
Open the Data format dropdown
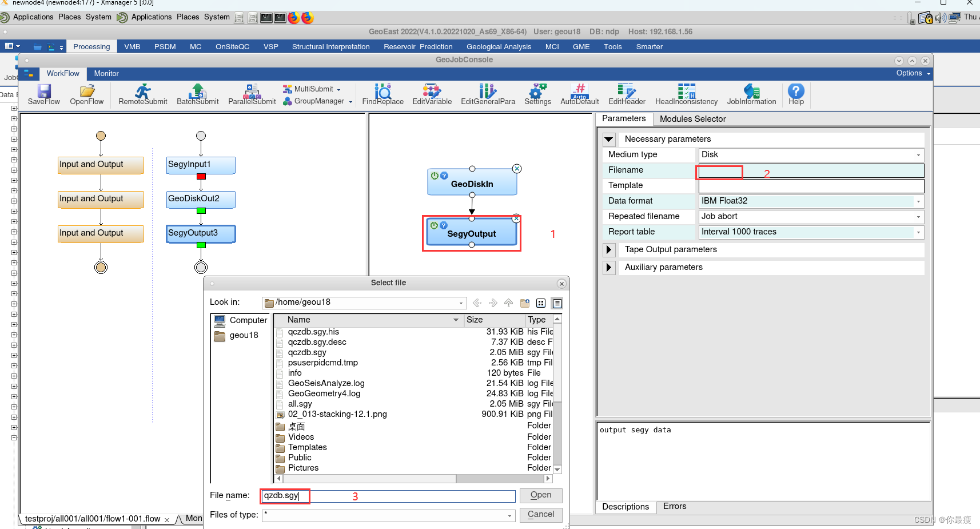tap(919, 201)
